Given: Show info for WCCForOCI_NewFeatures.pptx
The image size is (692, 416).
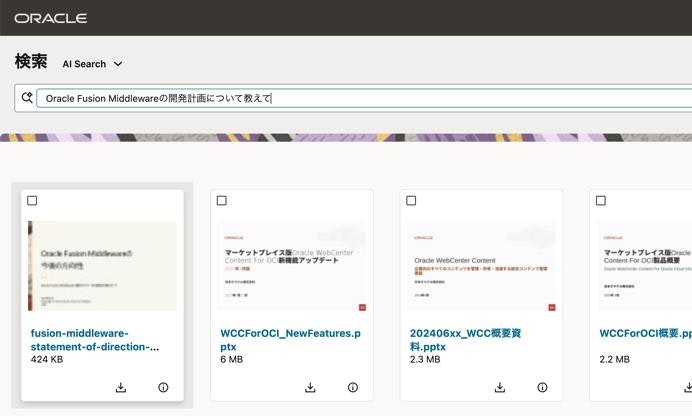Looking at the screenshot, I should coord(353,387).
